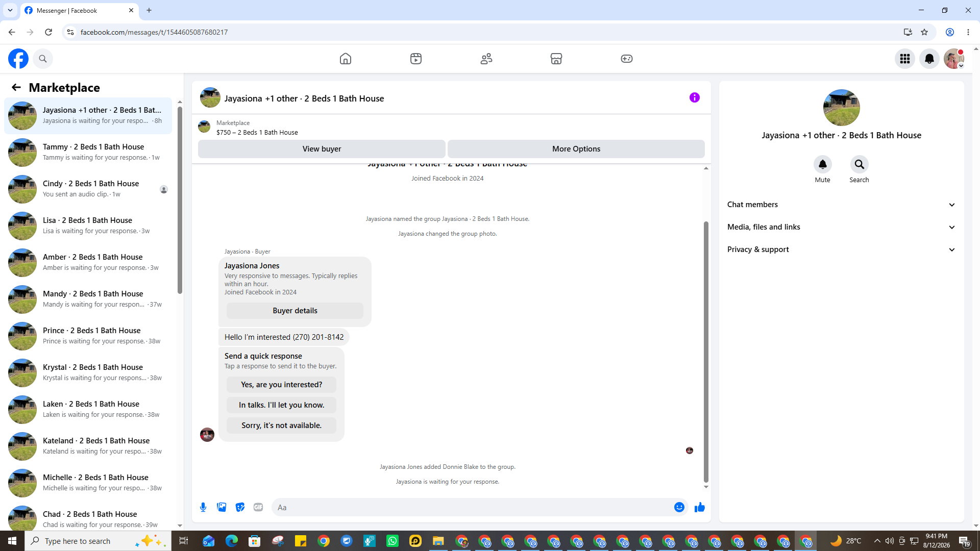Open the Amber conversation

coord(88,263)
